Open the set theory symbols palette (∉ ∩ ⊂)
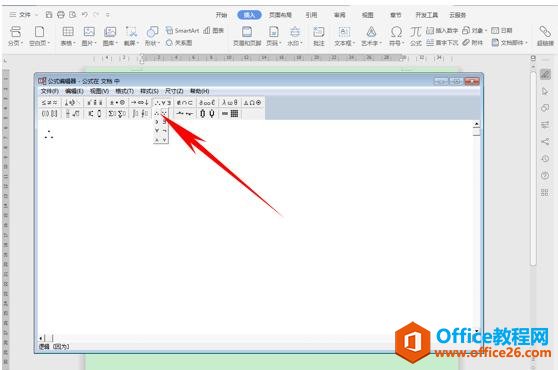Screen dimensions: 558x370 coord(185,102)
